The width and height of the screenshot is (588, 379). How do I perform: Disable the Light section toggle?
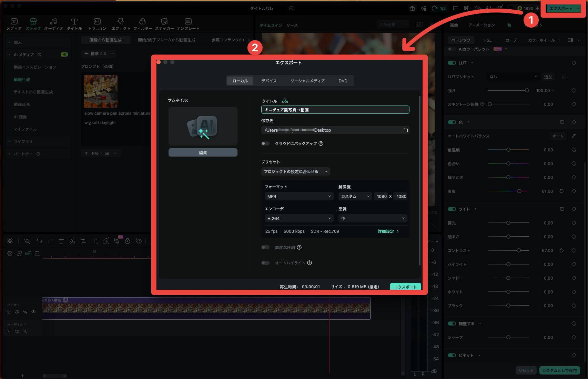pyautogui.click(x=452, y=209)
